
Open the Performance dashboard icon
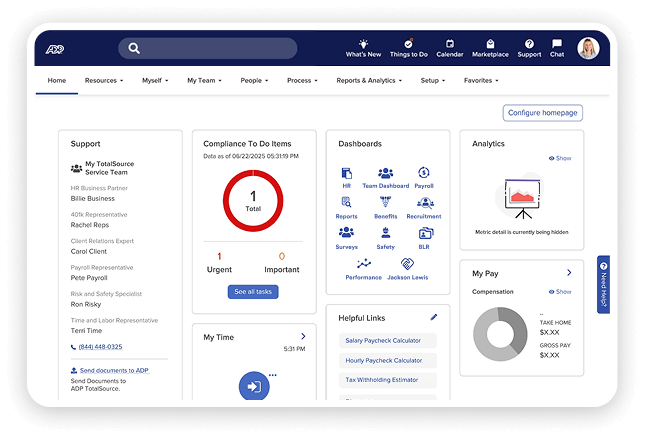[364, 263]
